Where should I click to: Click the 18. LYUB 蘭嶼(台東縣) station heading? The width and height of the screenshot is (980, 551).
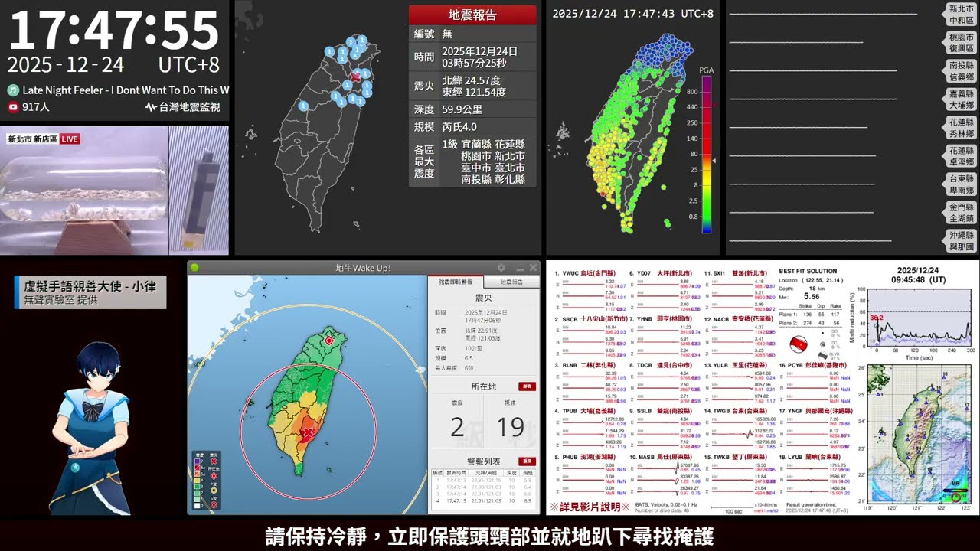809,458
